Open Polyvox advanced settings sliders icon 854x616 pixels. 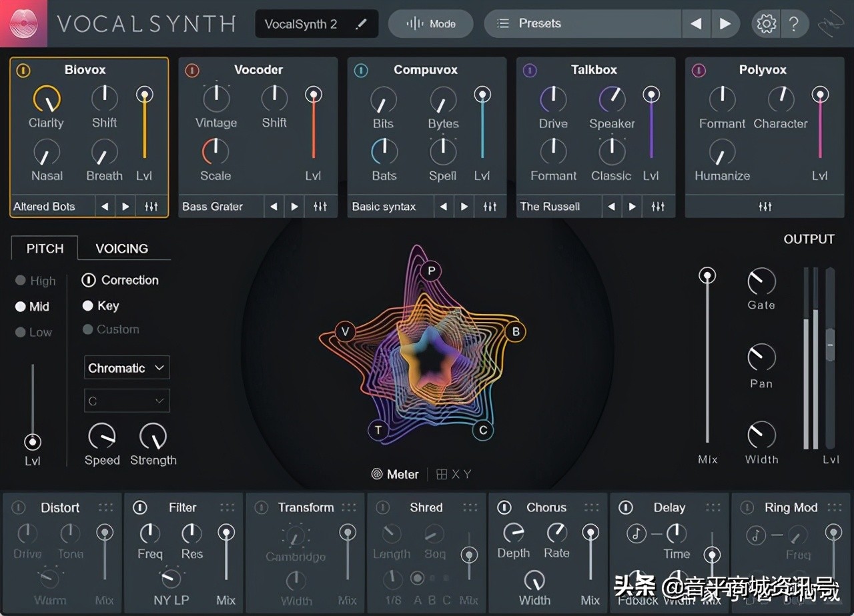click(x=765, y=207)
